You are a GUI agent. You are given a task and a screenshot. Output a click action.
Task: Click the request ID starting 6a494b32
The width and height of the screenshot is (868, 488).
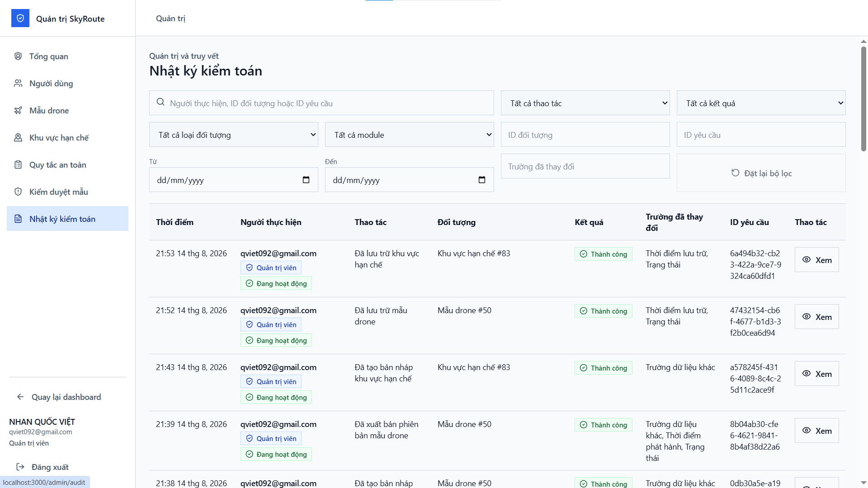pyautogui.click(x=755, y=264)
